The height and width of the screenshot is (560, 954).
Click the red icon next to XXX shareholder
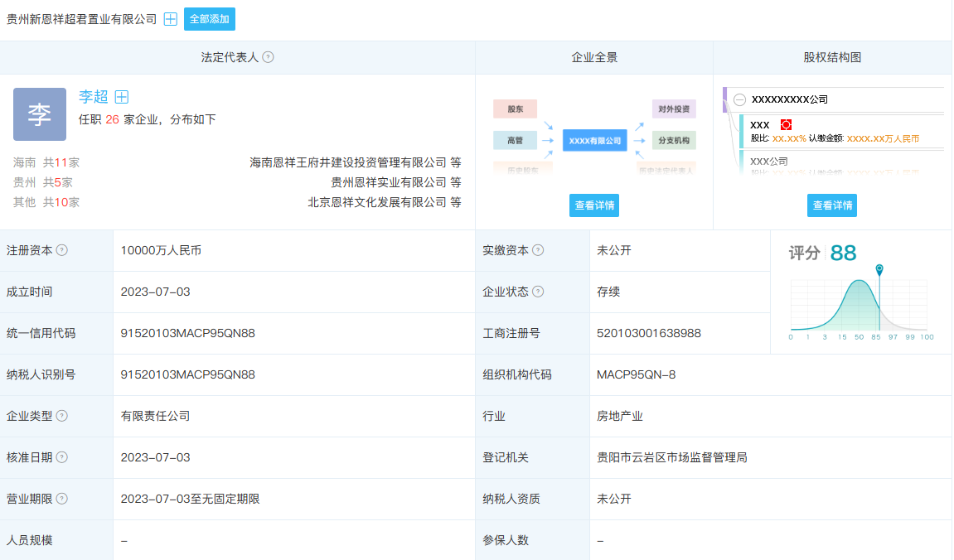point(787,125)
